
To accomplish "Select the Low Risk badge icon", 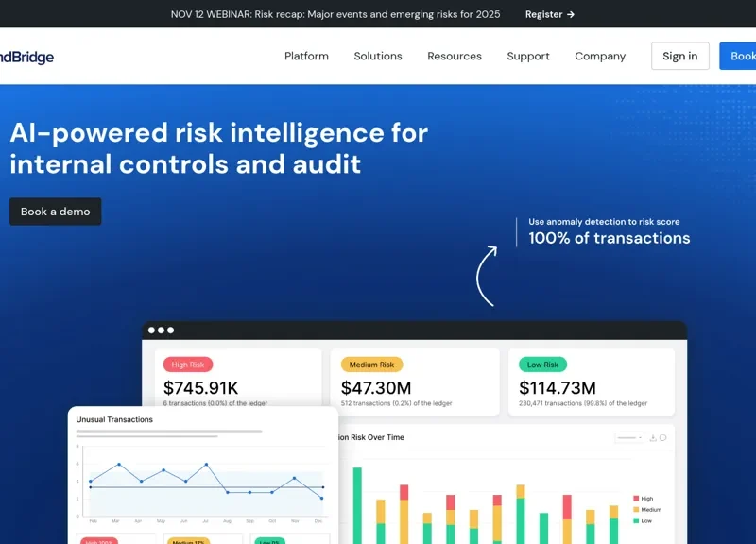I will click(x=541, y=364).
